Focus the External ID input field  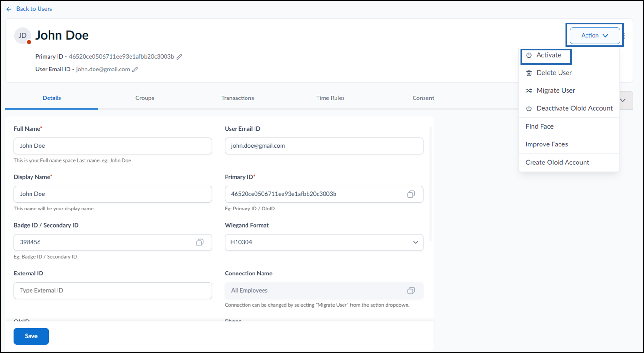[x=113, y=291]
